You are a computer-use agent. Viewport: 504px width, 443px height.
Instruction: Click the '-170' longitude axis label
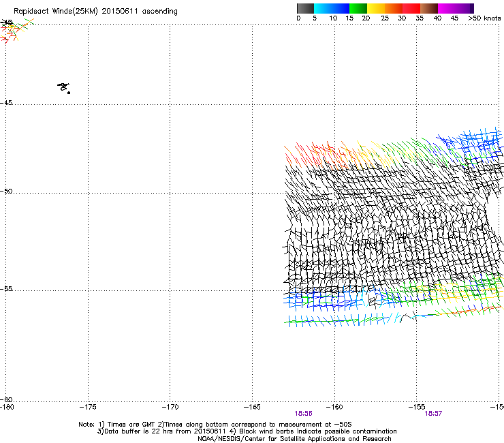[x=170, y=407]
